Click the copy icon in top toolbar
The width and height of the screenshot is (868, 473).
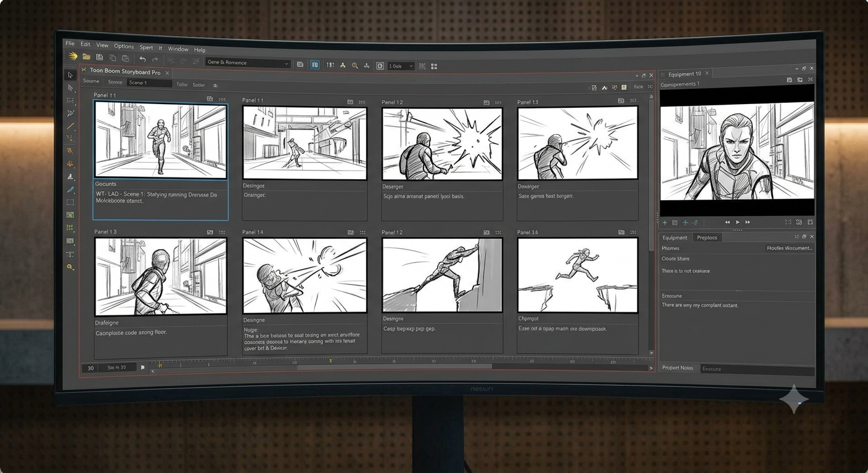point(112,58)
